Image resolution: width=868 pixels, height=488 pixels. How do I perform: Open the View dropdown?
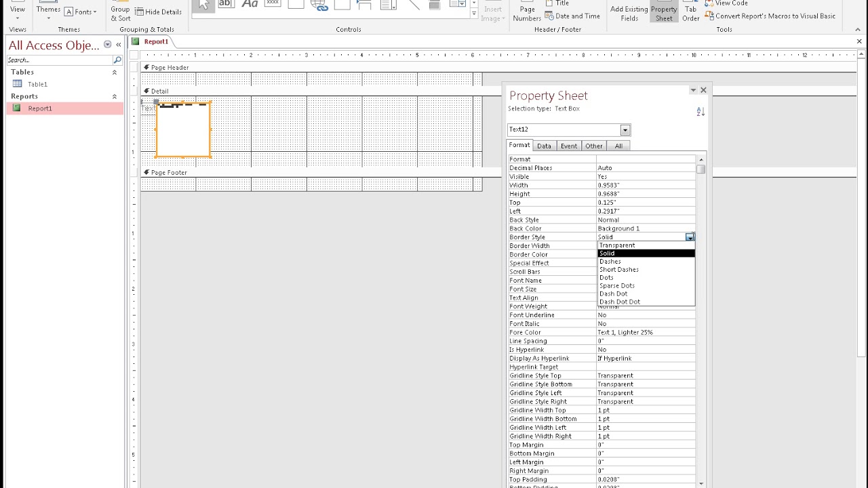point(18,11)
